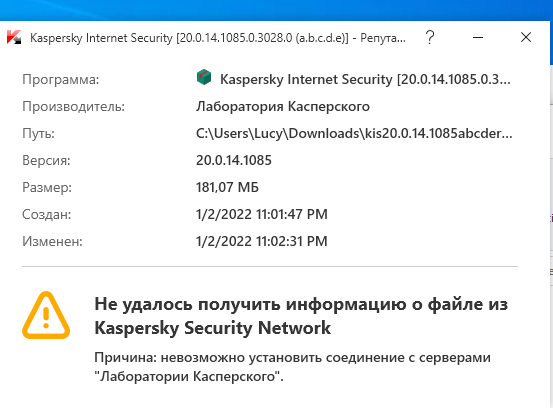This screenshot has height=408, width=553.
Task: Click the manufacturer value 'Лаборатория Касперского'
Action: point(283,106)
